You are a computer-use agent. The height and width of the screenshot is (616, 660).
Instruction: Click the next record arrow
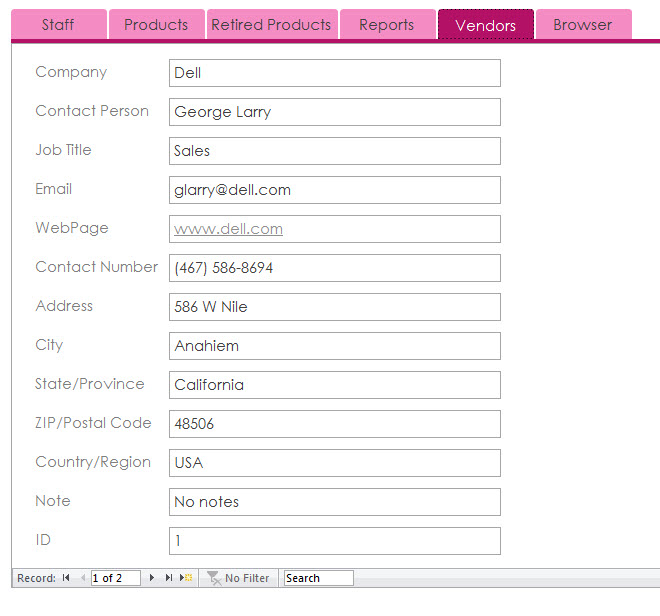tap(152, 578)
